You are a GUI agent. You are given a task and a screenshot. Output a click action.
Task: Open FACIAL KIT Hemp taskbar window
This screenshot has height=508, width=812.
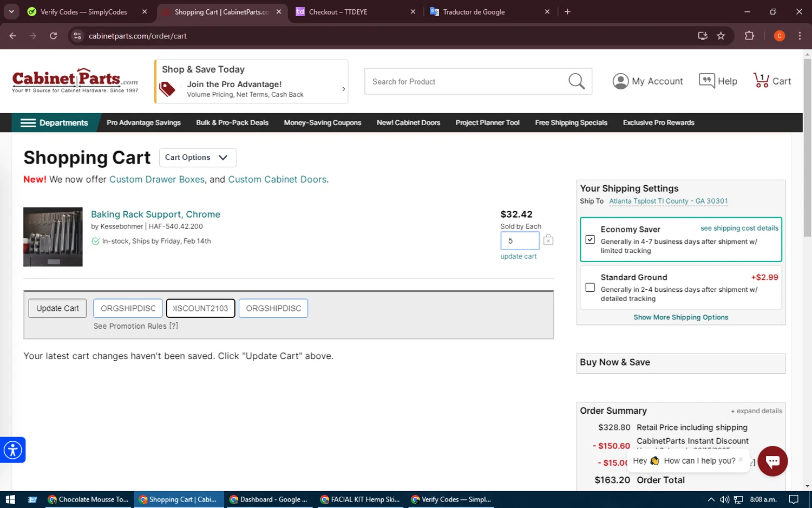361,499
